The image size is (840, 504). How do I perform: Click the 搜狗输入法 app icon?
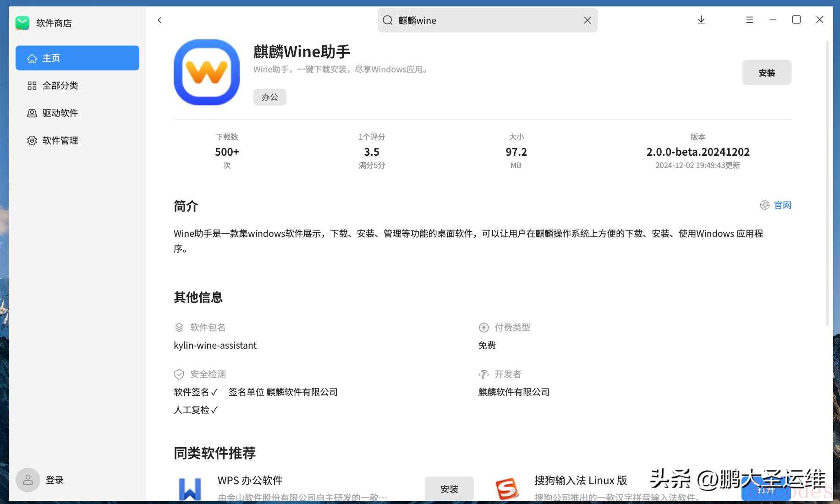pos(507,488)
